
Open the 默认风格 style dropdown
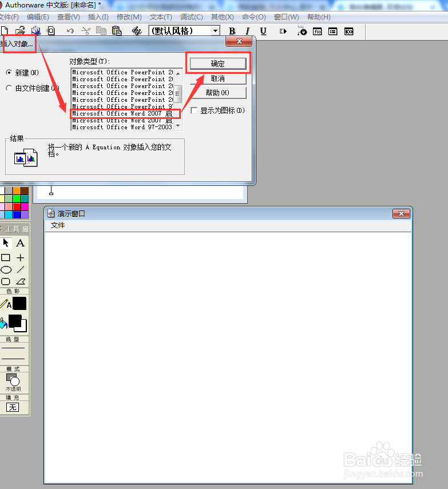tap(215, 31)
